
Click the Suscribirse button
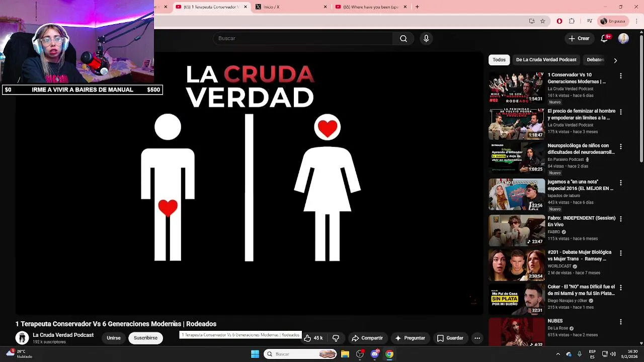(145, 338)
